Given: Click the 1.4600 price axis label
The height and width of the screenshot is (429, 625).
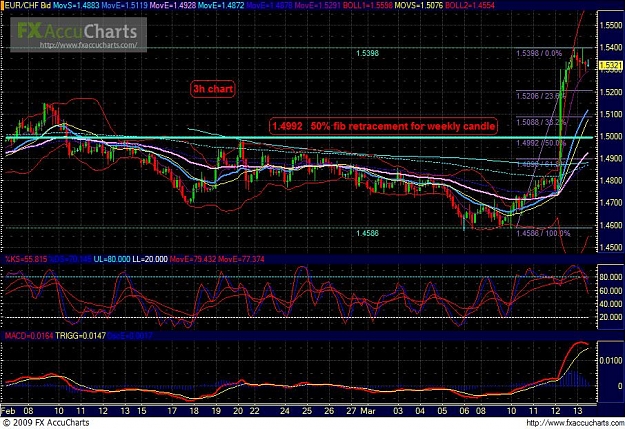Looking at the screenshot, I should click(611, 225).
